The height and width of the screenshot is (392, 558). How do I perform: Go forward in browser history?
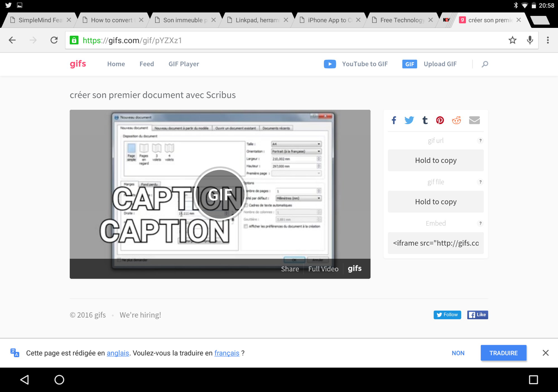pyautogui.click(x=33, y=40)
